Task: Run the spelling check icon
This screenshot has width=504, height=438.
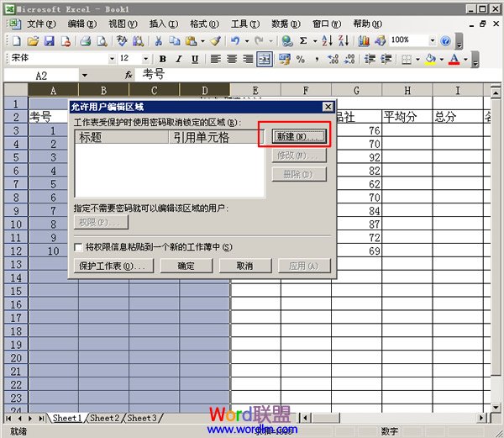Action: (122, 41)
